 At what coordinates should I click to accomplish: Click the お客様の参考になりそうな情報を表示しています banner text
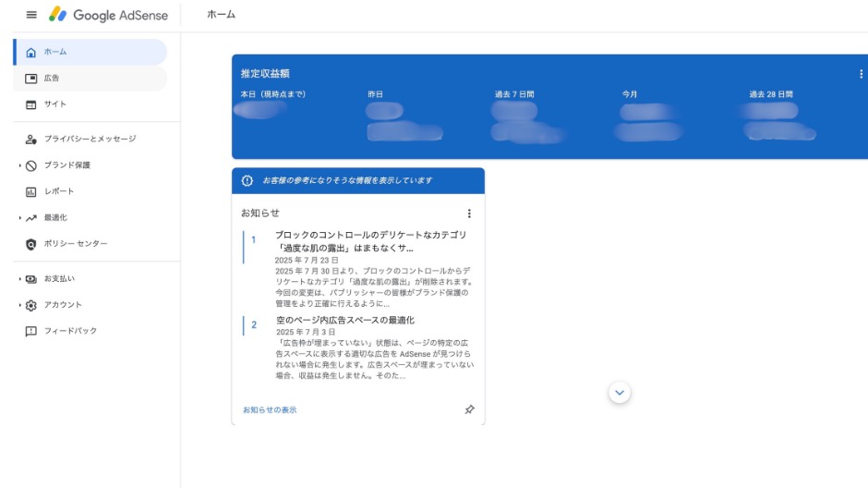coord(347,180)
